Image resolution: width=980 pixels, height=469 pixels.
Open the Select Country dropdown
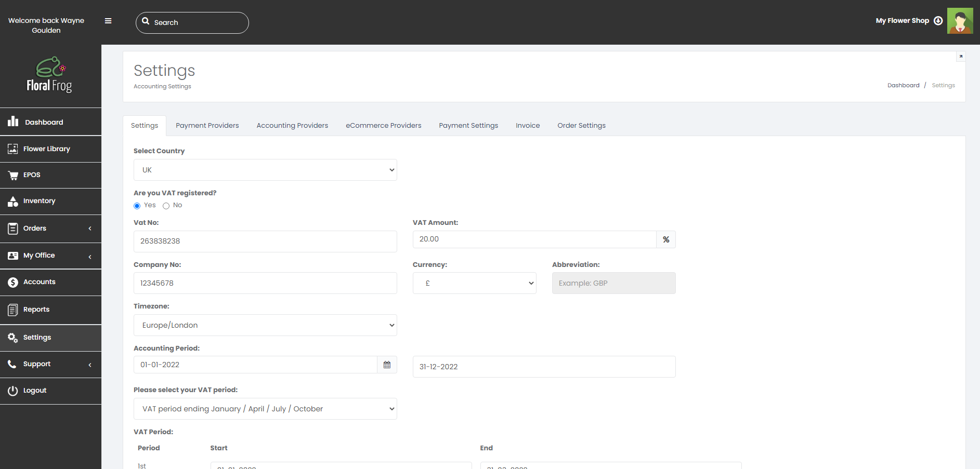pos(265,170)
